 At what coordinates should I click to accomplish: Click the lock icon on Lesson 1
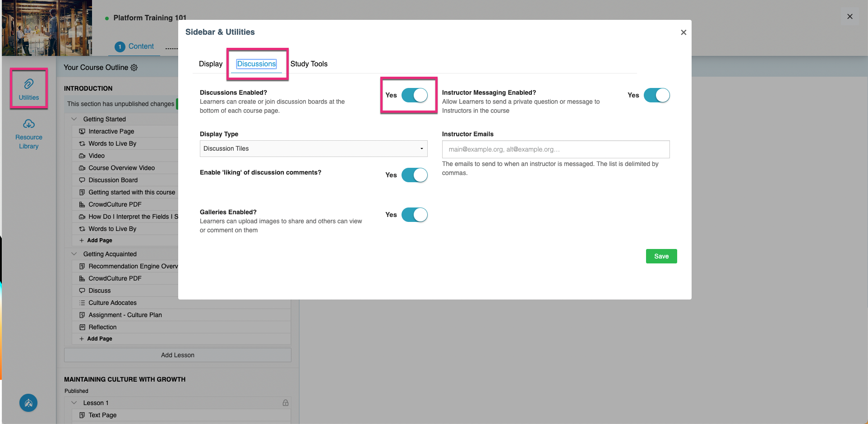coord(286,402)
